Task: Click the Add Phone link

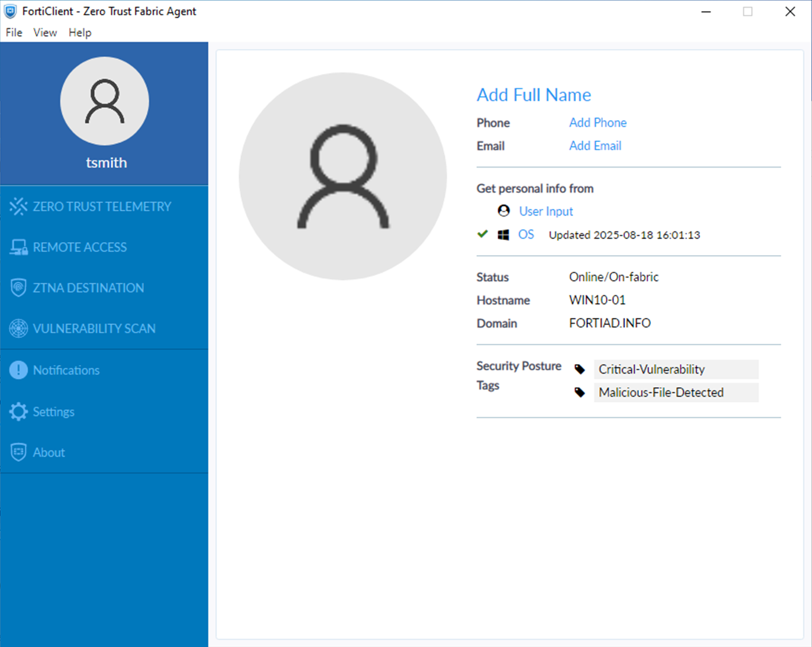Action: coord(598,123)
